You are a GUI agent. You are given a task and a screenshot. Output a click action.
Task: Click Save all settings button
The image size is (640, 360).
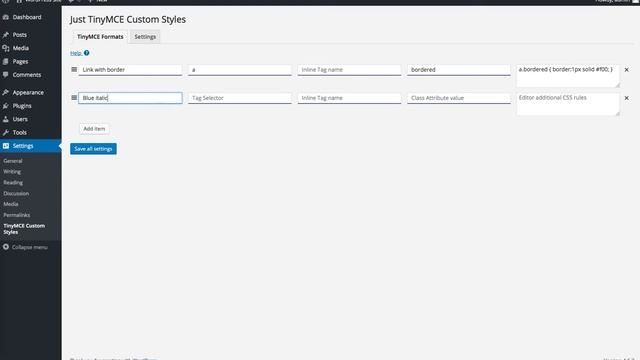(x=93, y=149)
